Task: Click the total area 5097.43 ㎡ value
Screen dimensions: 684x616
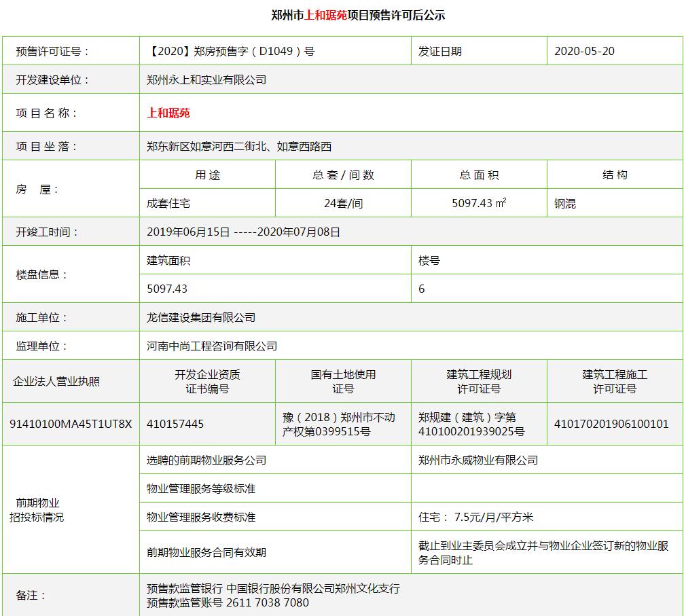Action: [479, 203]
